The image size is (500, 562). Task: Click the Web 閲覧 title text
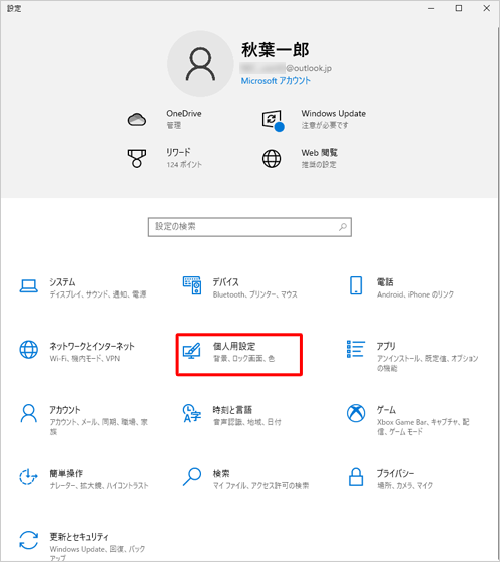point(319,153)
